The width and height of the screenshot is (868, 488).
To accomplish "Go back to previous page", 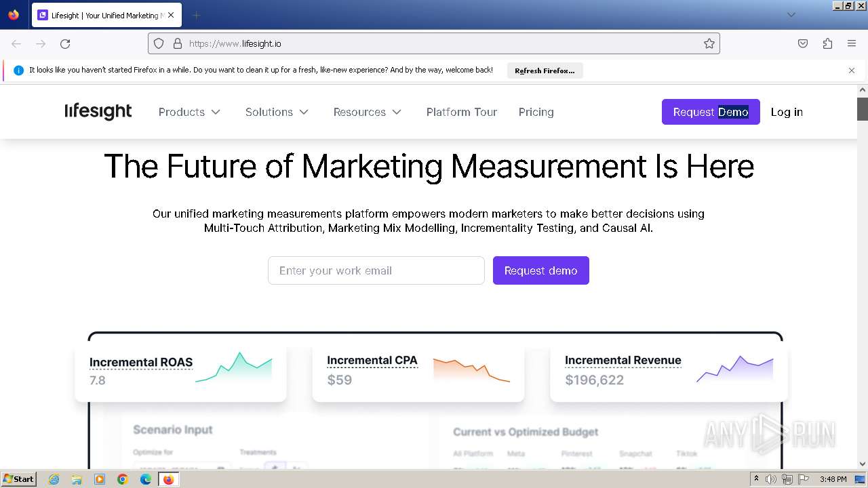I will pyautogui.click(x=16, y=43).
